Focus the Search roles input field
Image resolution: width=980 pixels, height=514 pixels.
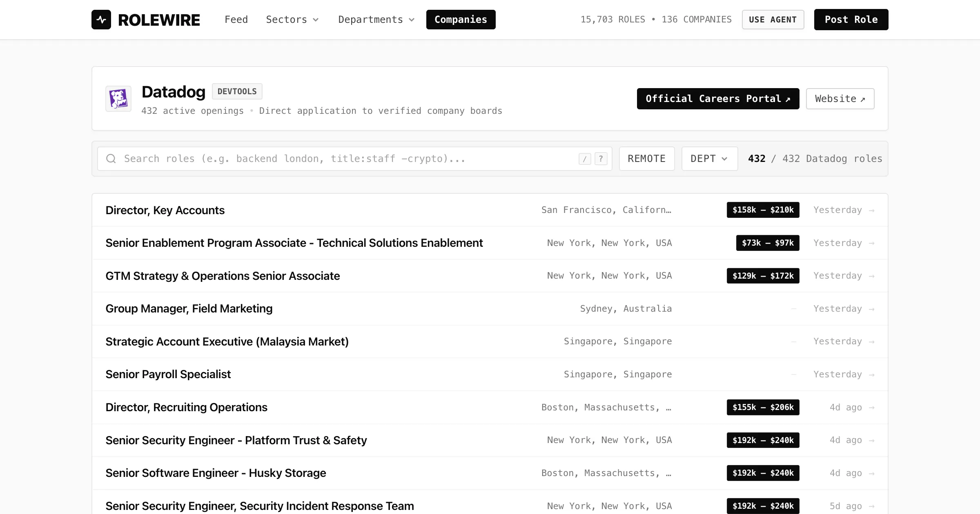coord(355,159)
